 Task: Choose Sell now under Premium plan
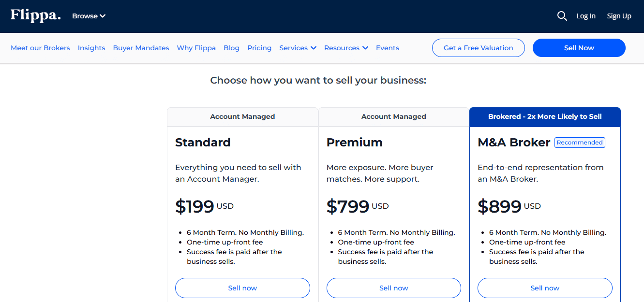pos(393,288)
